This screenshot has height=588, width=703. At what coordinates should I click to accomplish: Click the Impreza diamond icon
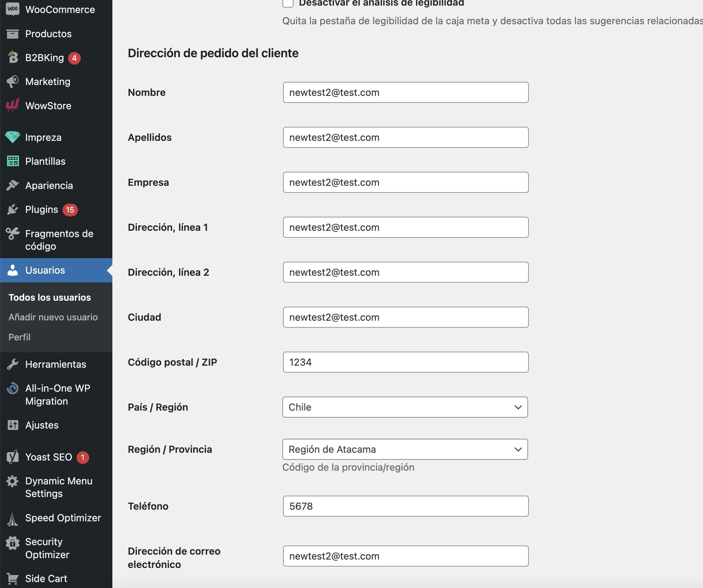(13, 137)
